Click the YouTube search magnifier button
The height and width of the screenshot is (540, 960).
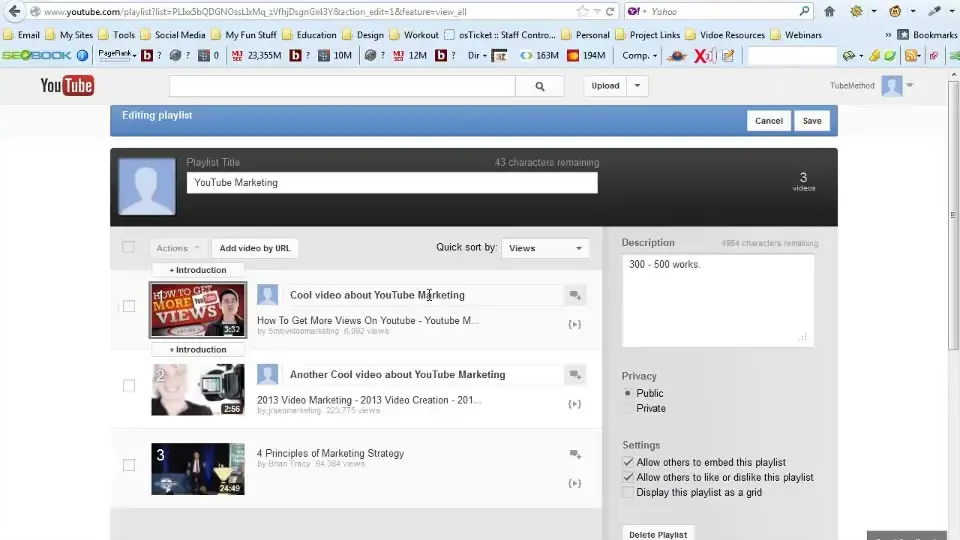539,86
